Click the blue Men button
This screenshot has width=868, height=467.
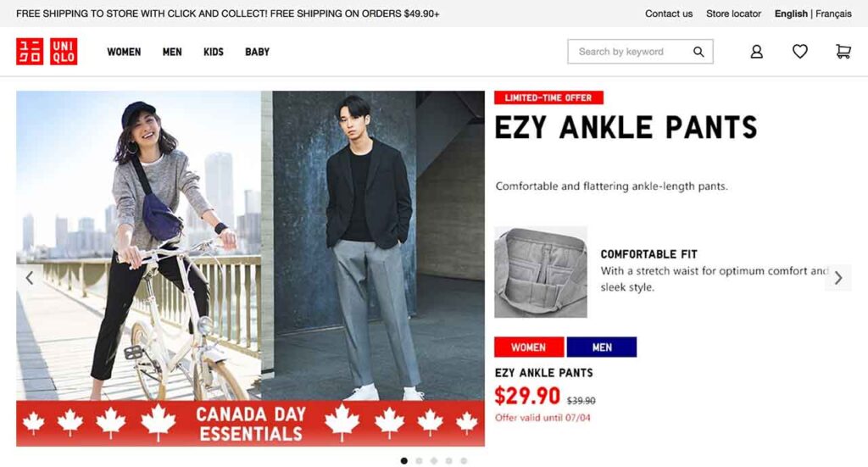tap(602, 347)
